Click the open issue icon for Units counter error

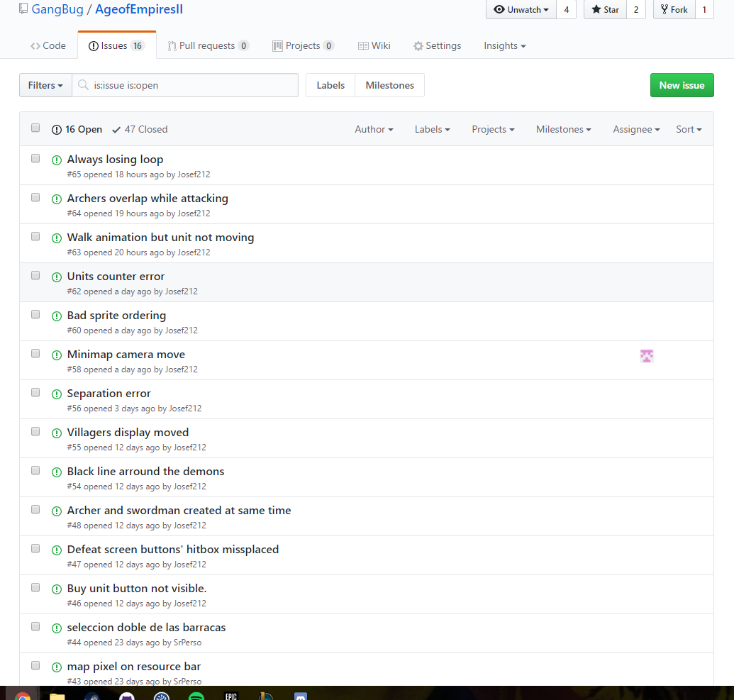click(x=57, y=277)
